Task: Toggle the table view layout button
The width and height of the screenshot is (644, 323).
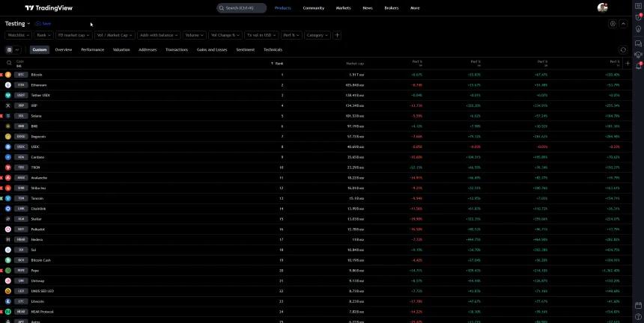Action: click(x=9, y=50)
